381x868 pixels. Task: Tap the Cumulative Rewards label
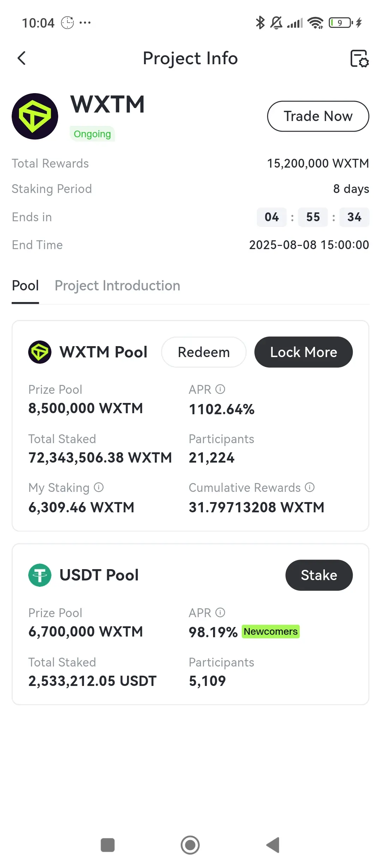pyautogui.click(x=245, y=488)
